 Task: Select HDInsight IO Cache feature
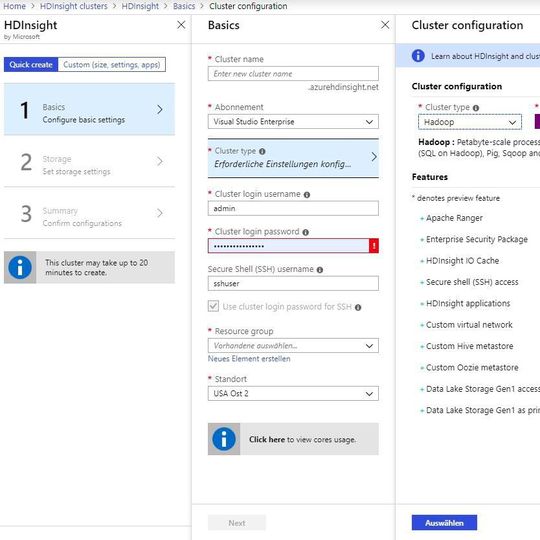coord(463,261)
